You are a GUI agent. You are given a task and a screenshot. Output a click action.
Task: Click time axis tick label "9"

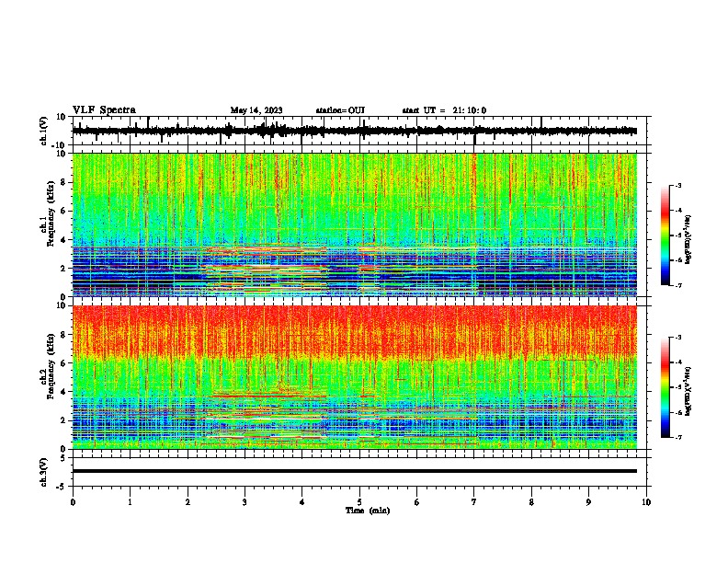pos(588,502)
